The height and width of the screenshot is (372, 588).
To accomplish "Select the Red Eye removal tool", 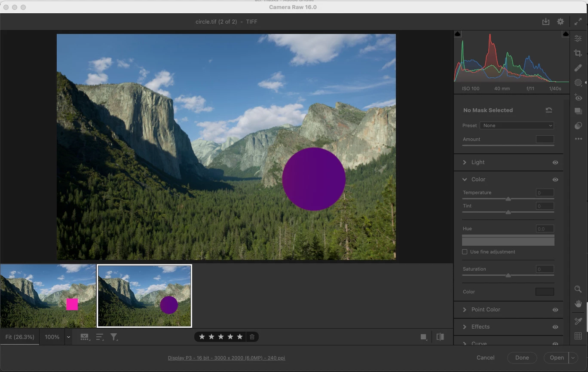I will 578,98.
